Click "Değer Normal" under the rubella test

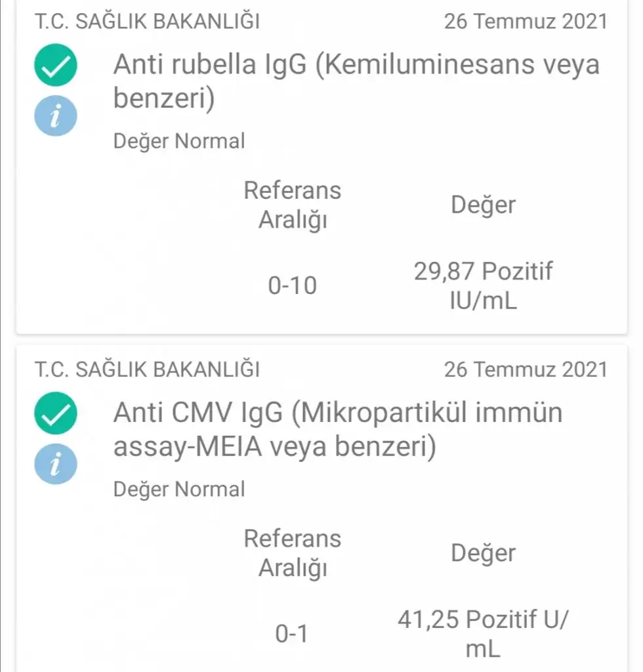point(179,141)
